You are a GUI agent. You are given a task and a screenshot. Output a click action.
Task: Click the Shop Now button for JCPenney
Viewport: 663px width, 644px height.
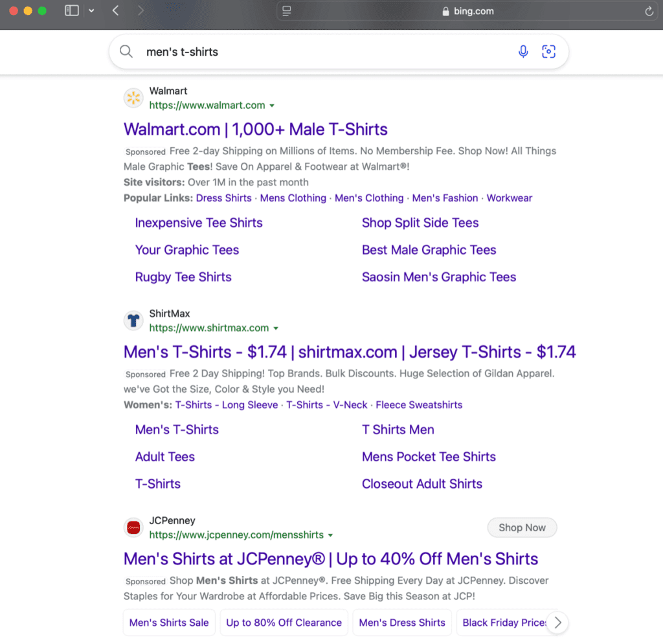coord(522,527)
